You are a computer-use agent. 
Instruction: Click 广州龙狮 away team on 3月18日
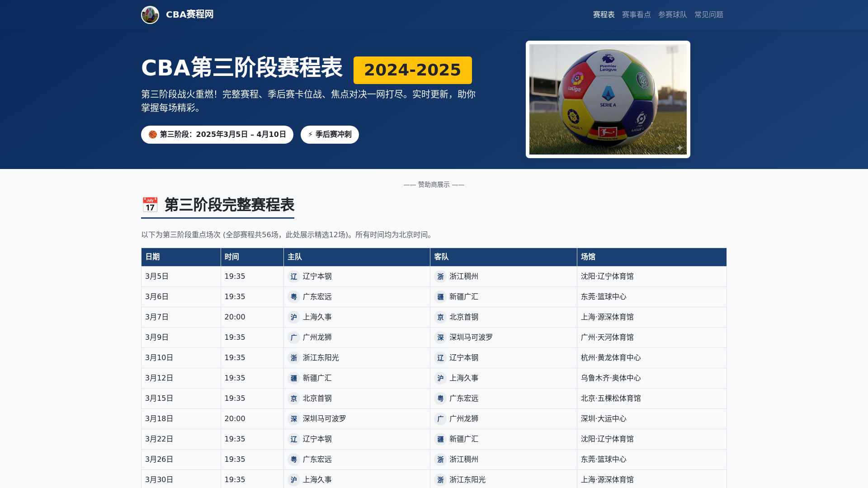[x=464, y=419]
